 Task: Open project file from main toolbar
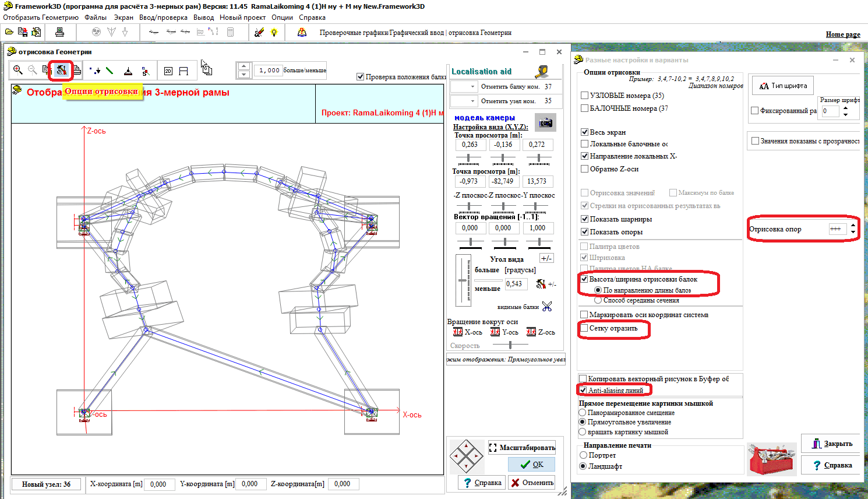point(9,33)
